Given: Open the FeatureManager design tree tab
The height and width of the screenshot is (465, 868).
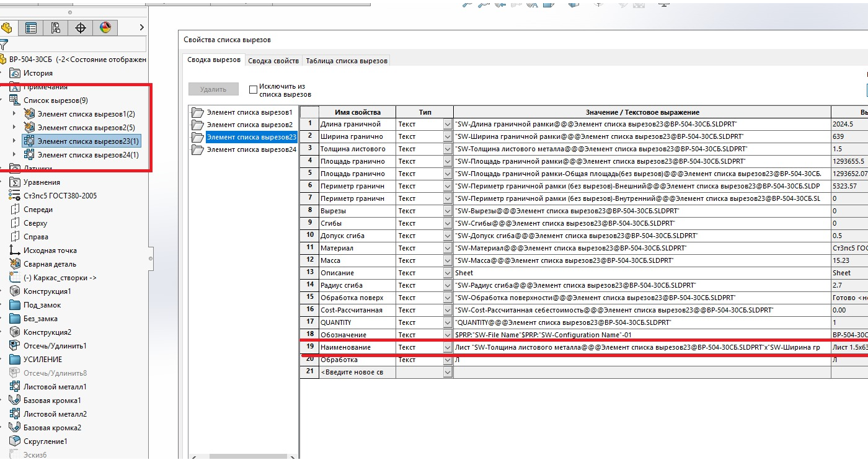Looking at the screenshot, I should click(7, 28).
